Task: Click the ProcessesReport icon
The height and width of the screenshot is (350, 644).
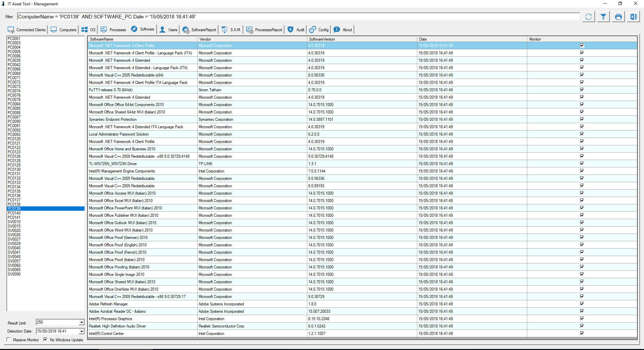Action: (249, 30)
